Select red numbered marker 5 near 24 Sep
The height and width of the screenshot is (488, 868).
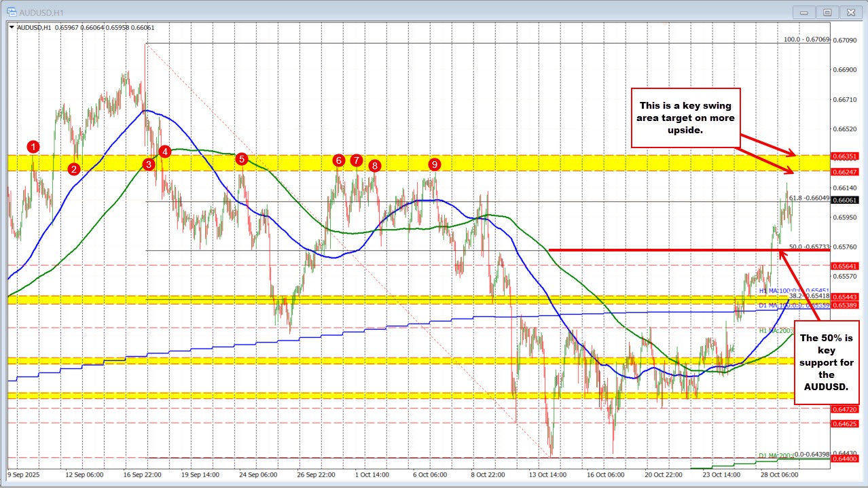pyautogui.click(x=242, y=159)
